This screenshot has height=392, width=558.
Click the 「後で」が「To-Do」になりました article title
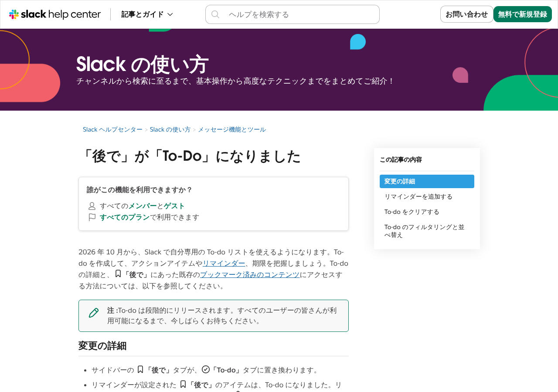click(190, 156)
